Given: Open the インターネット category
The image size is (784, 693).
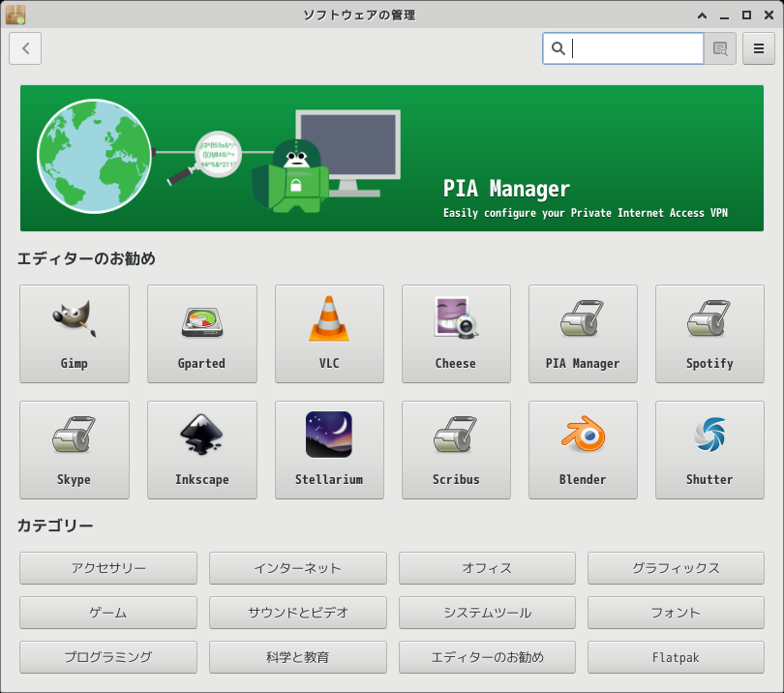Looking at the screenshot, I should (x=297, y=568).
